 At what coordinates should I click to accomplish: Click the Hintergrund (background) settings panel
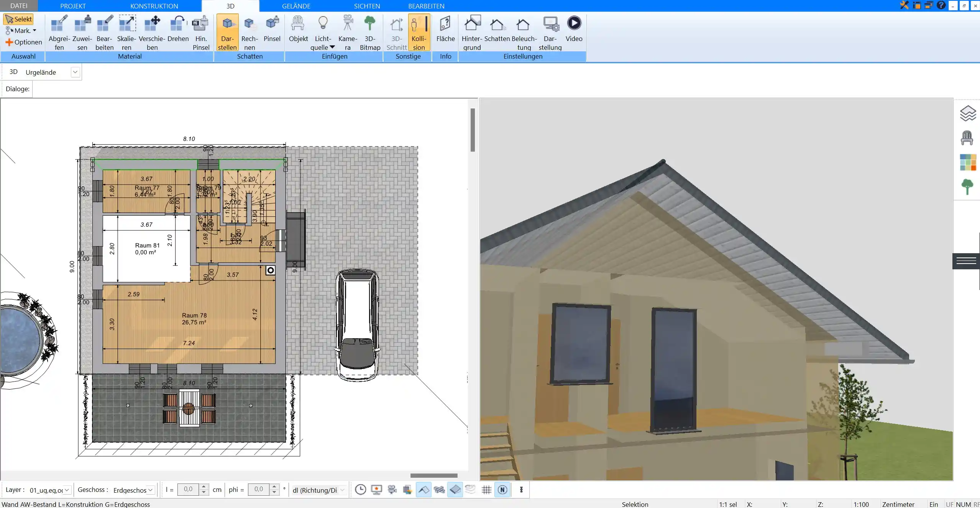471,32
